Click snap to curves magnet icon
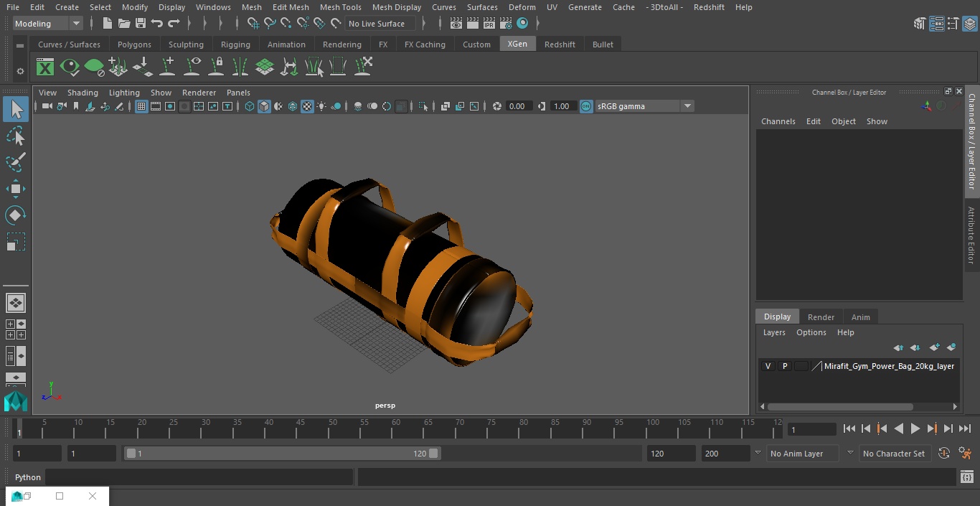Viewport: 980px width, 506px height. pyautogui.click(x=270, y=24)
